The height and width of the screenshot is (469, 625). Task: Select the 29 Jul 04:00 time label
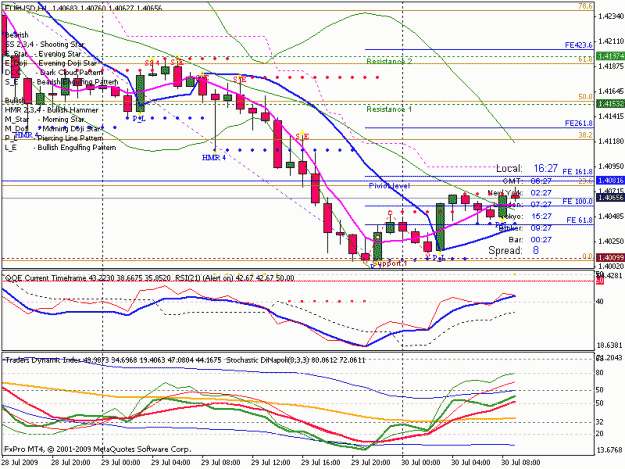[171, 462]
